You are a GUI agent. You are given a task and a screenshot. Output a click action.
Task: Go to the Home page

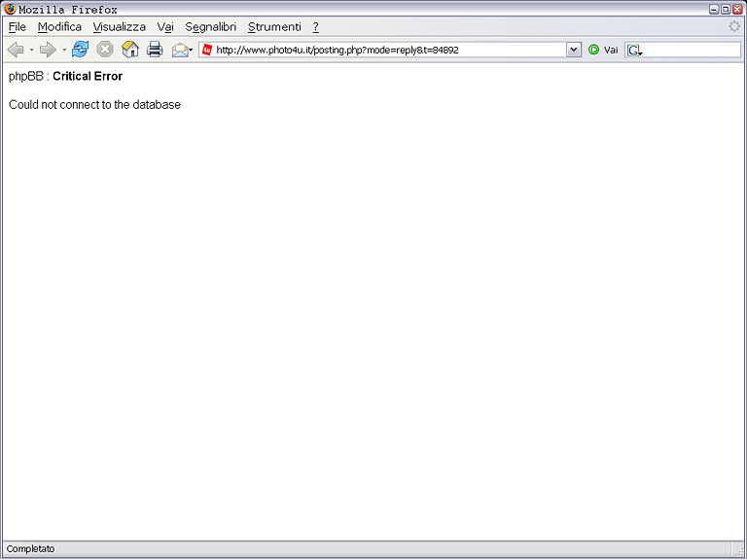pyautogui.click(x=130, y=50)
